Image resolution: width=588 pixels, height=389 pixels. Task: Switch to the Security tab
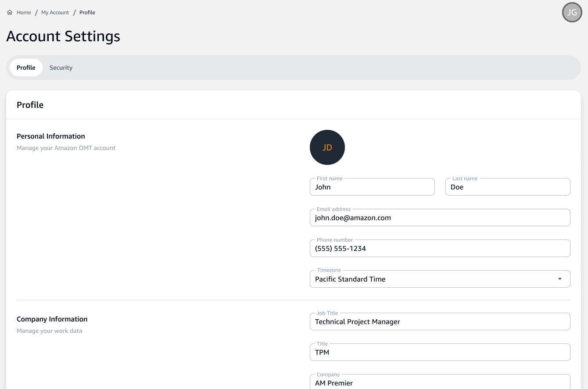pos(61,67)
